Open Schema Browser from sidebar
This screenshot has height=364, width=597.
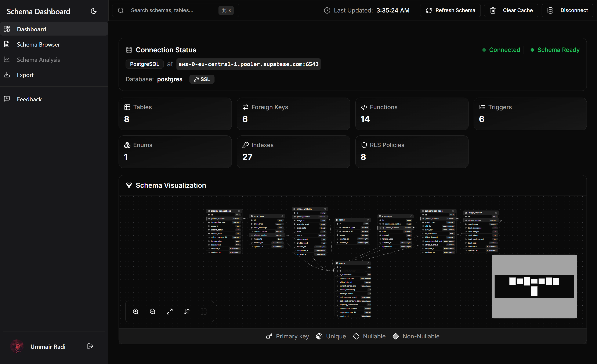pos(38,45)
